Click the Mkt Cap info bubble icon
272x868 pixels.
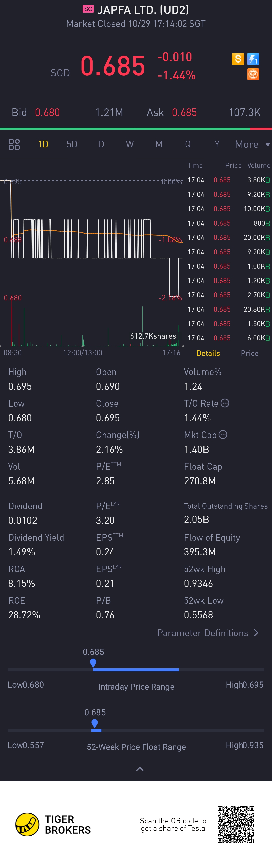223,435
